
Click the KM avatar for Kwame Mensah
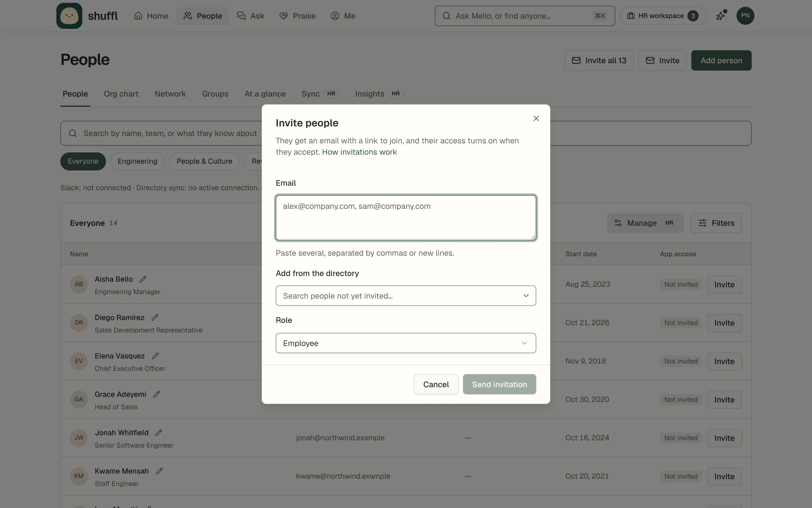pos(79,476)
